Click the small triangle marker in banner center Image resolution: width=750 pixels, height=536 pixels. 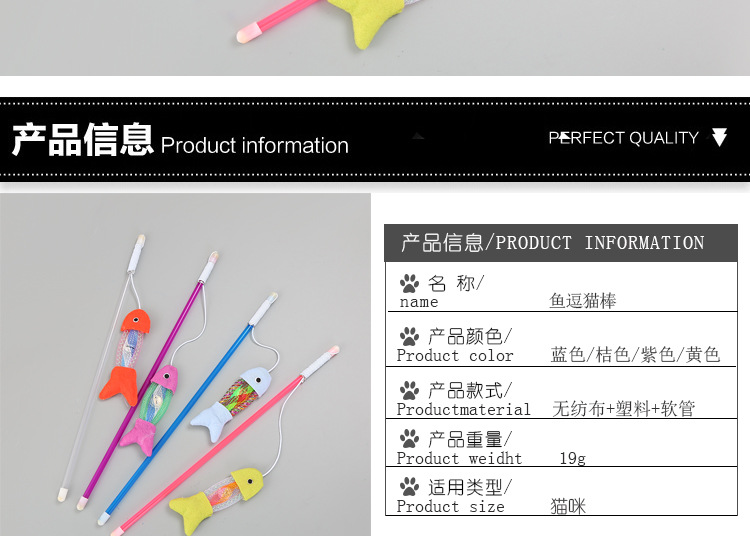pyautogui.click(x=418, y=136)
